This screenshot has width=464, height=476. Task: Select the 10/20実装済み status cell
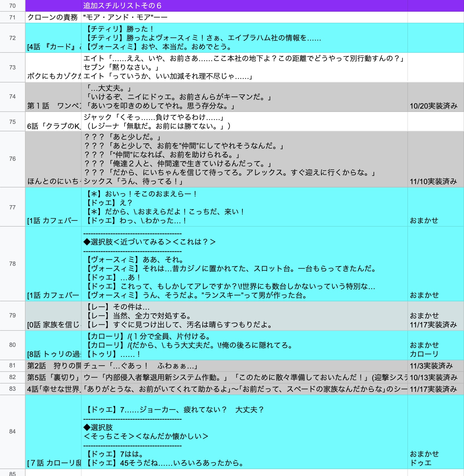[x=435, y=97]
